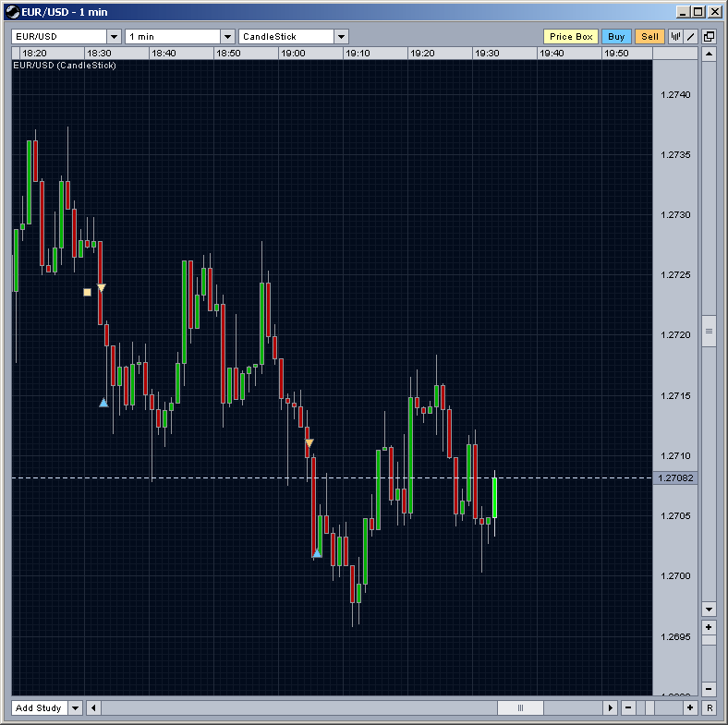Screen dimensions: 728x725
Task: Click the orange sell triangle near 19:05
Action: pos(309,442)
